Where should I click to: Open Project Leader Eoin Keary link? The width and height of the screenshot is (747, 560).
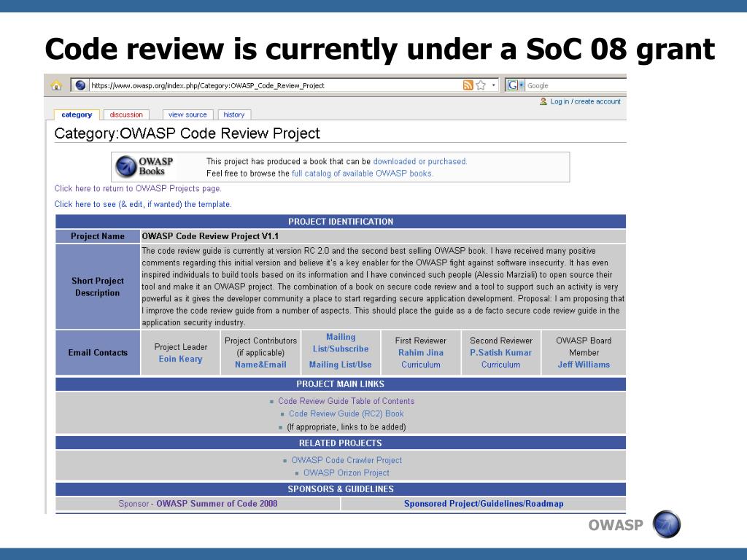coord(181,359)
